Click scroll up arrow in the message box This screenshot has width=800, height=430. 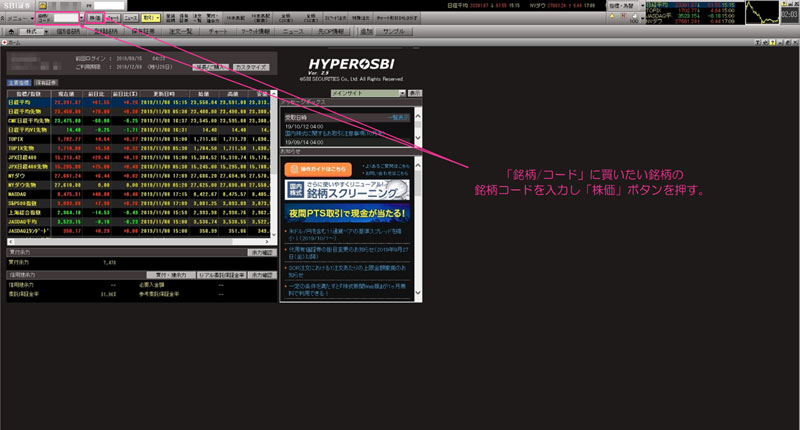pos(418,116)
